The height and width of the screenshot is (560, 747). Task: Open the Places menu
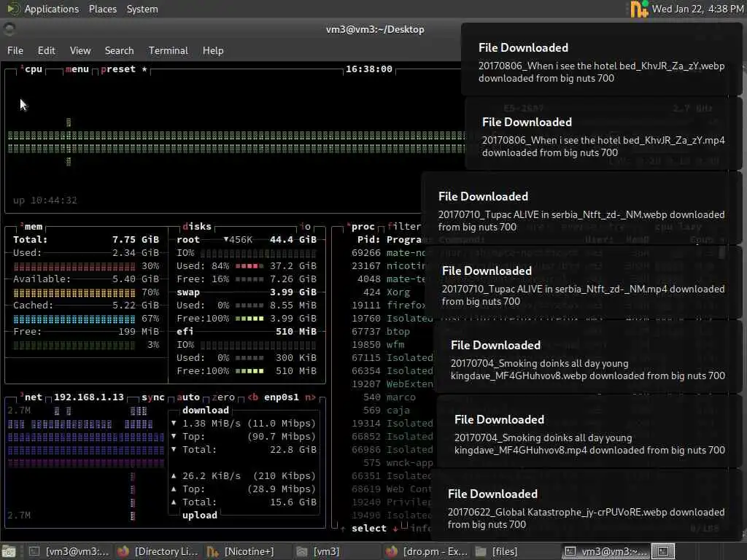pyautogui.click(x=102, y=9)
